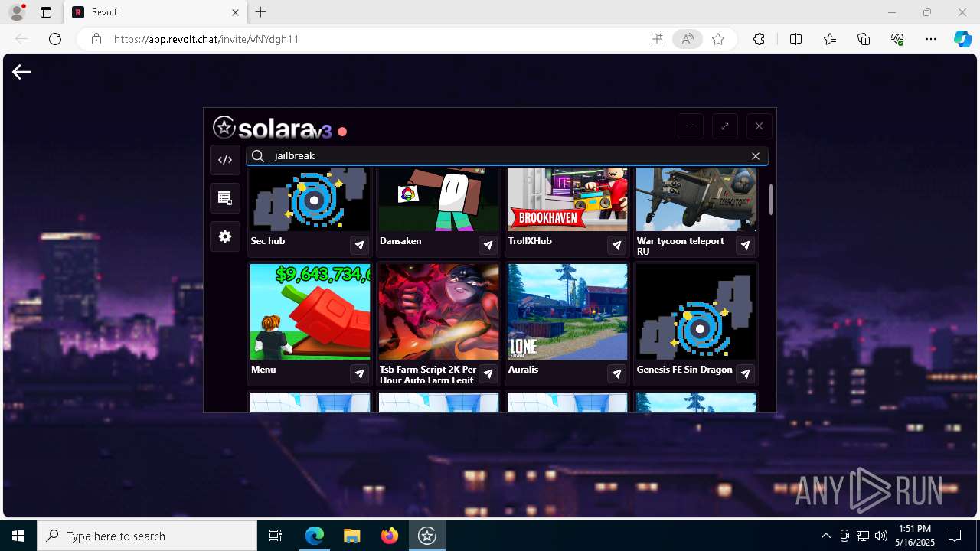Open the Solara script editor tab
Image resolution: width=980 pixels, height=551 pixels.
[x=225, y=160]
